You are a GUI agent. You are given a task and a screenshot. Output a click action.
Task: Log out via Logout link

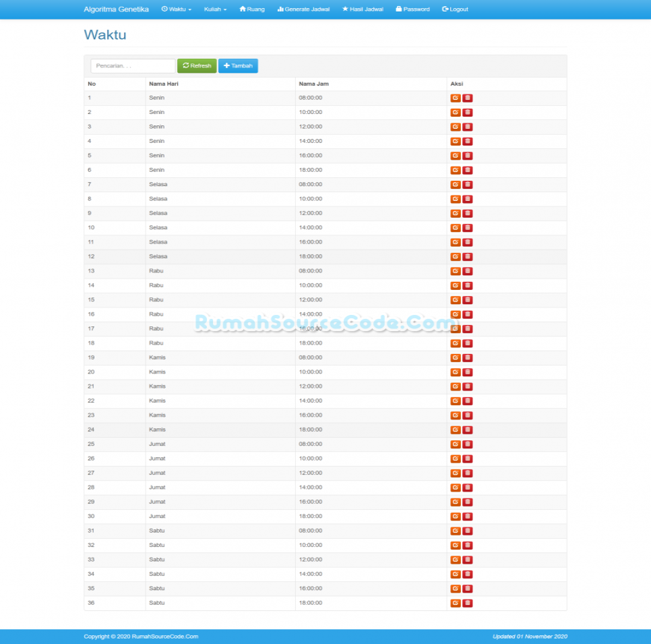(x=455, y=9)
